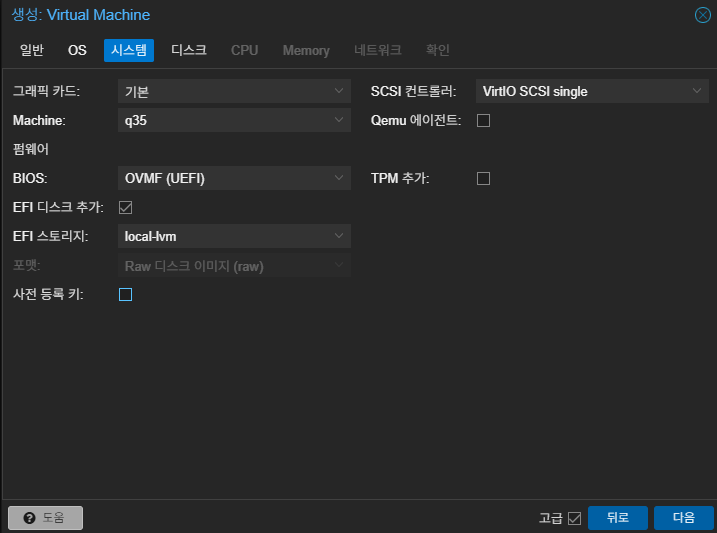
Task: Click the 뒤로 back button
Action: (x=618, y=518)
